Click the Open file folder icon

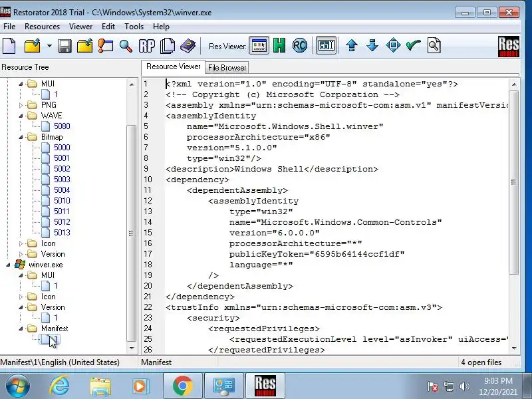[32, 45]
